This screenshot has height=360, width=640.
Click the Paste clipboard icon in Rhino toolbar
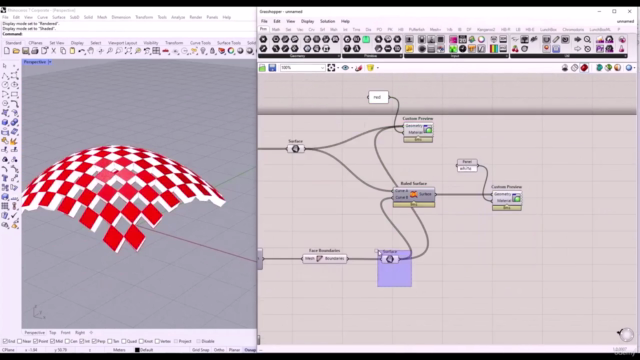pyautogui.click(x=72, y=51)
